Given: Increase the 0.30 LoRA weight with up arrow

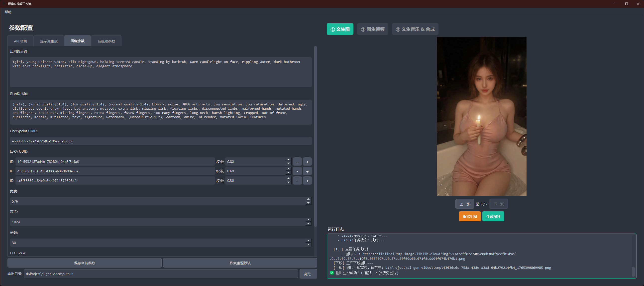Looking at the screenshot, I should coord(289,179).
